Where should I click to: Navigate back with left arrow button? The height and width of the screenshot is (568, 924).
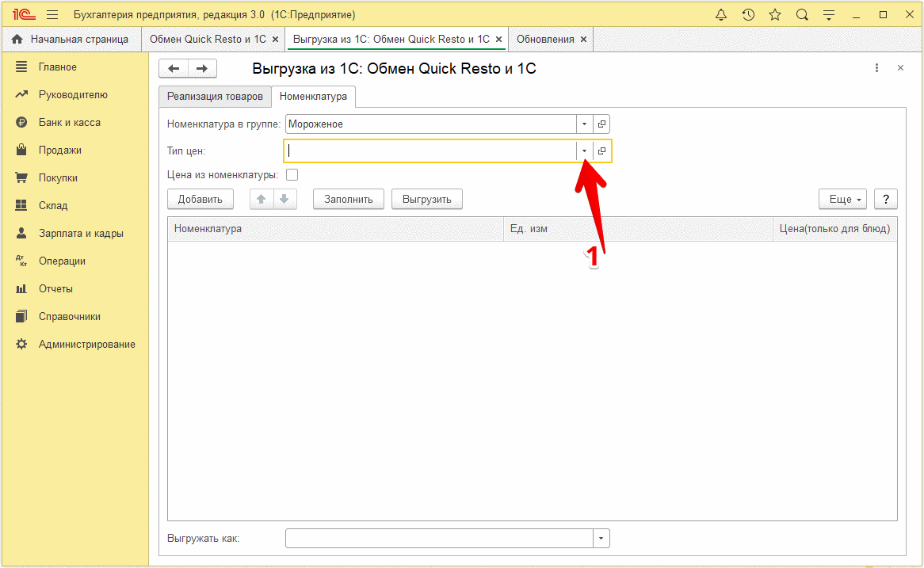coord(174,68)
